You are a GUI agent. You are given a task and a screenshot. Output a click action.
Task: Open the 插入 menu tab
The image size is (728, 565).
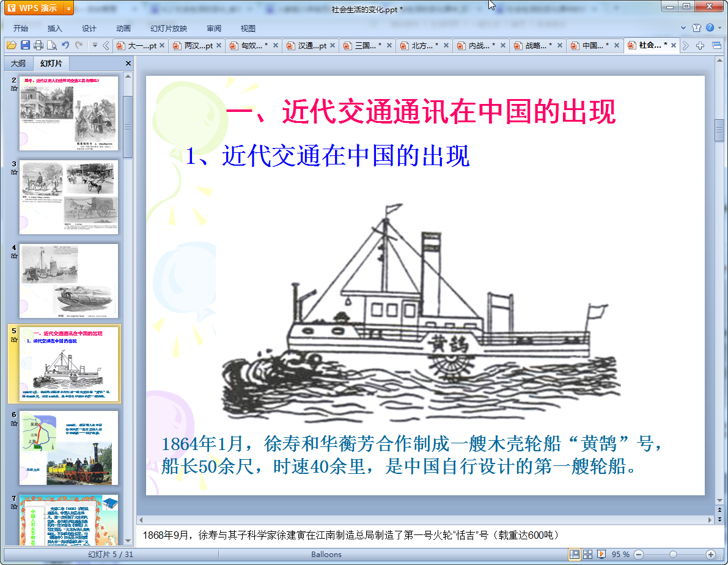point(55,28)
